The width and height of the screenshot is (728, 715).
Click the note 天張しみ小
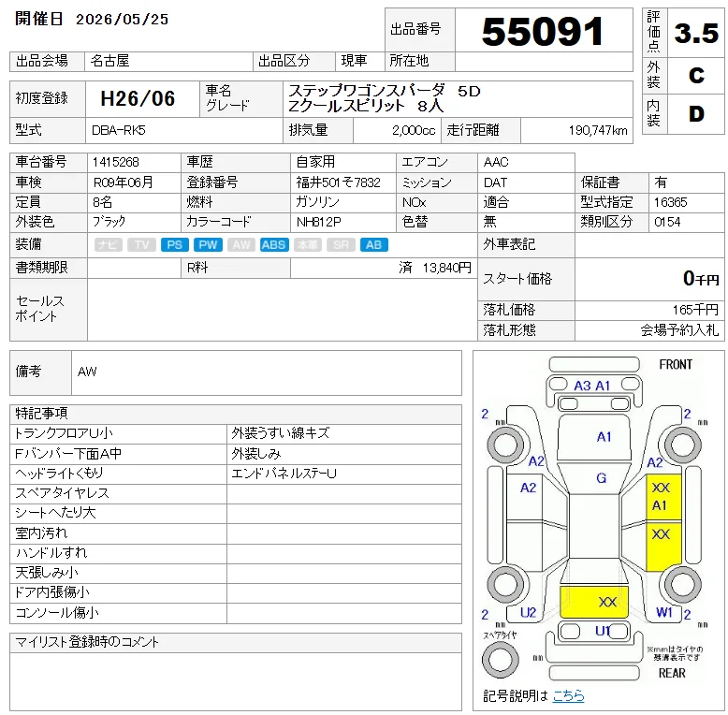(x=47, y=573)
